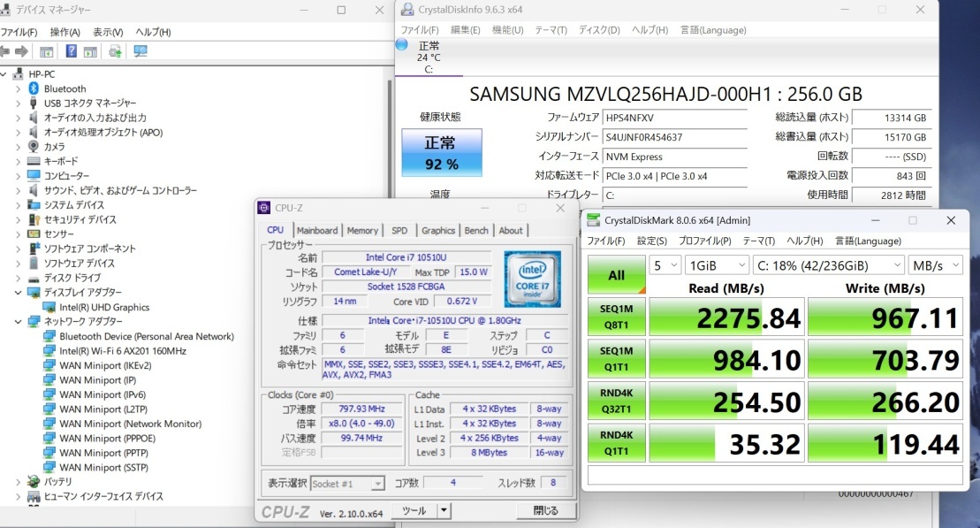Viewport: 980px width, 528px height.
Task: Expand the オーディオの入力および出力 node
Action: coord(19,118)
